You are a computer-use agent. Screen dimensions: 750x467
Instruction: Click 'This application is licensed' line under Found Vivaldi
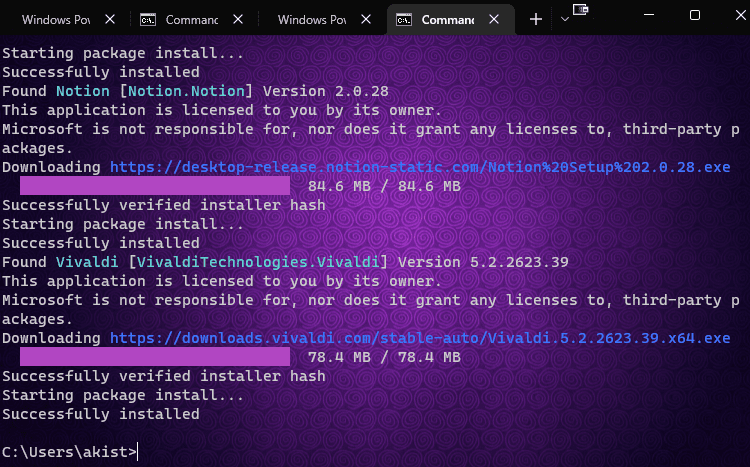(x=222, y=281)
